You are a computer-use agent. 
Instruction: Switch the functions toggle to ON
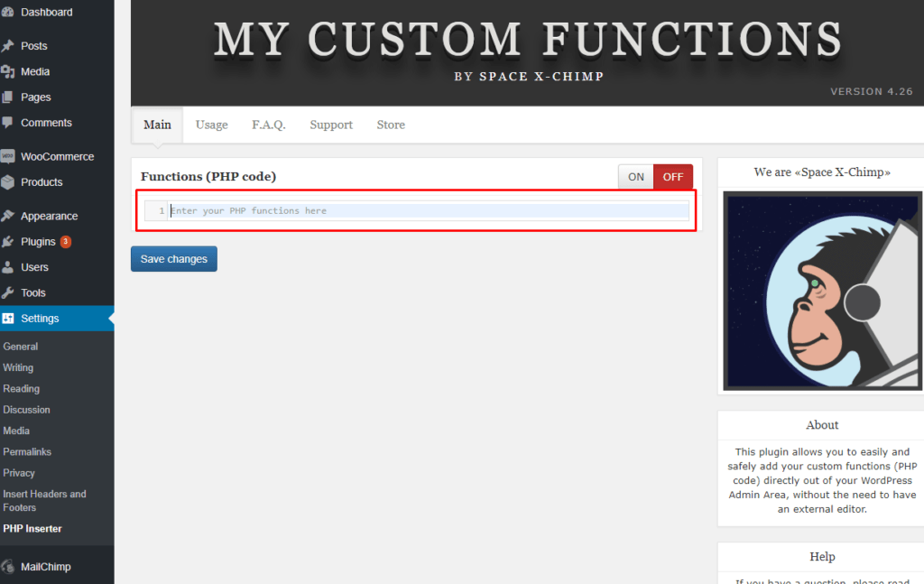635,177
